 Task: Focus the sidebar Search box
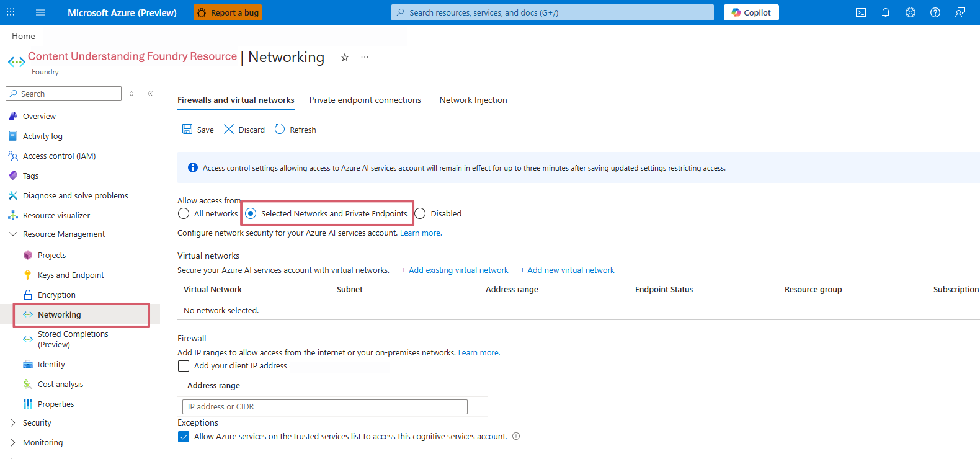coord(63,94)
